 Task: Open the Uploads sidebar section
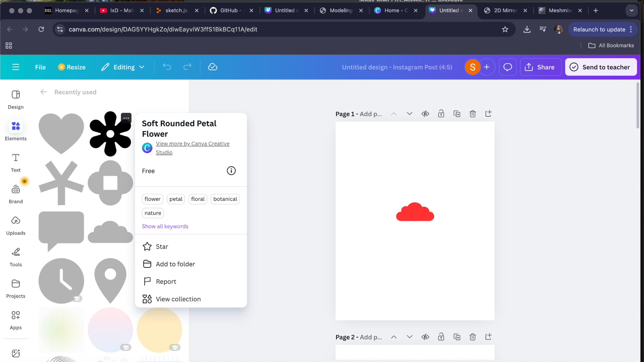[15, 225]
